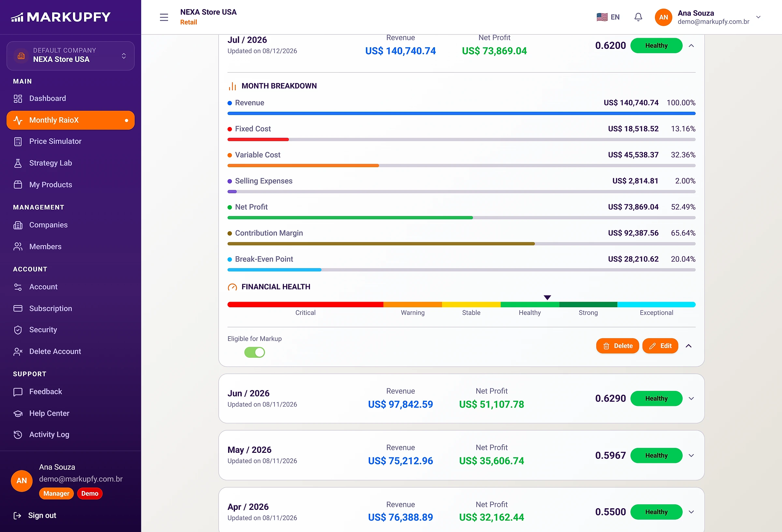This screenshot has width=782, height=532.
Task: Go to Account settings menu item
Action: tap(70, 287)
